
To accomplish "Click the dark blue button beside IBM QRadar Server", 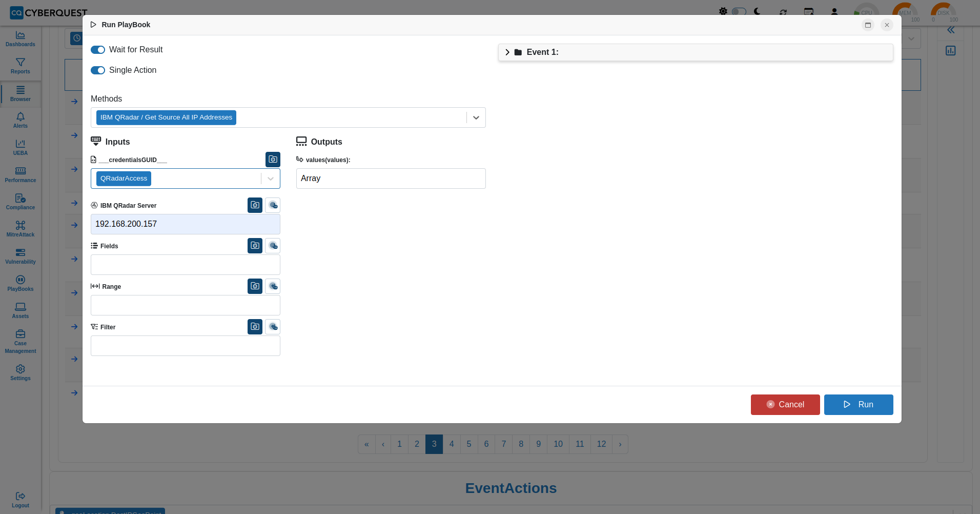I will click(255, 205).
